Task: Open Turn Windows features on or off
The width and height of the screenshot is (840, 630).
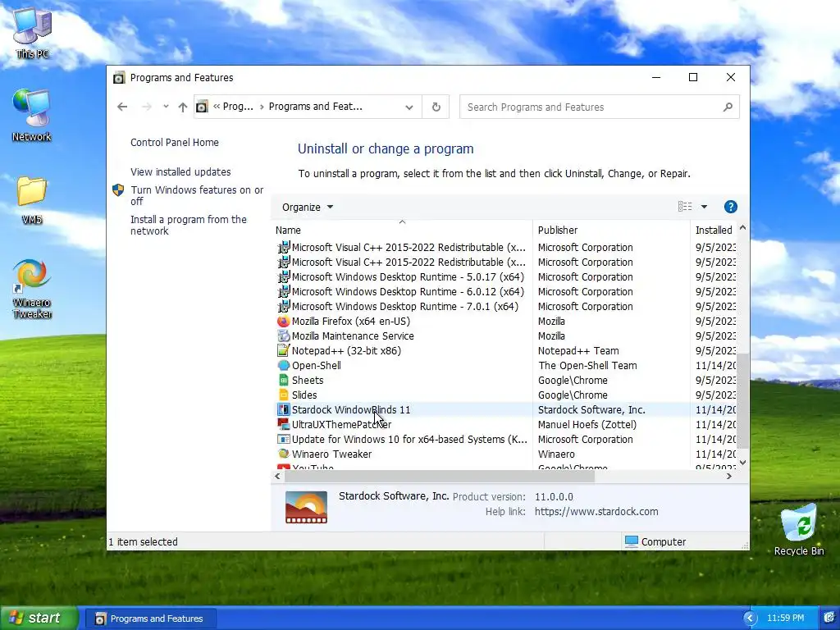Action: [197, 195]
